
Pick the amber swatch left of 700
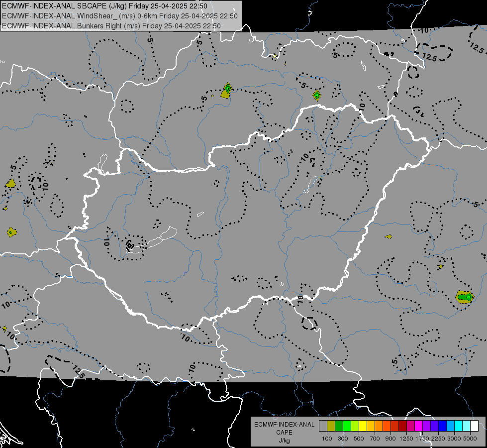tap(371, 426)
